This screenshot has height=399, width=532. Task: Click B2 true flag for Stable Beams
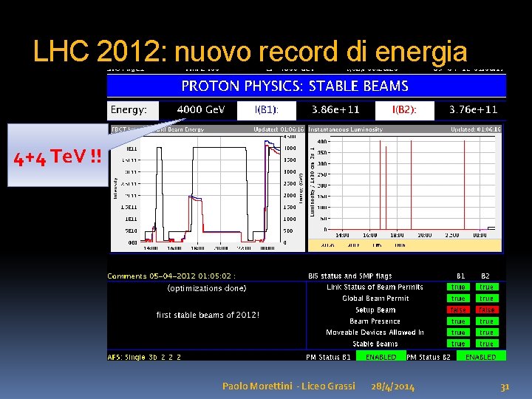(x=487, y=344)
